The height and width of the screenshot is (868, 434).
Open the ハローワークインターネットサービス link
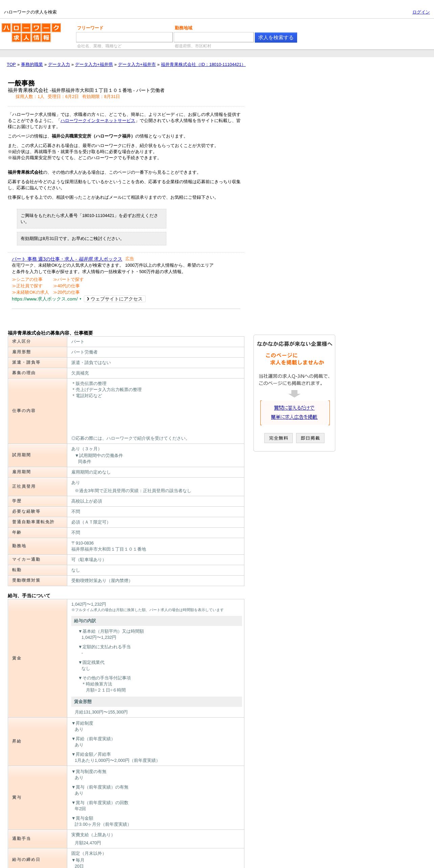pyautogui.click(x=98, y=120)
